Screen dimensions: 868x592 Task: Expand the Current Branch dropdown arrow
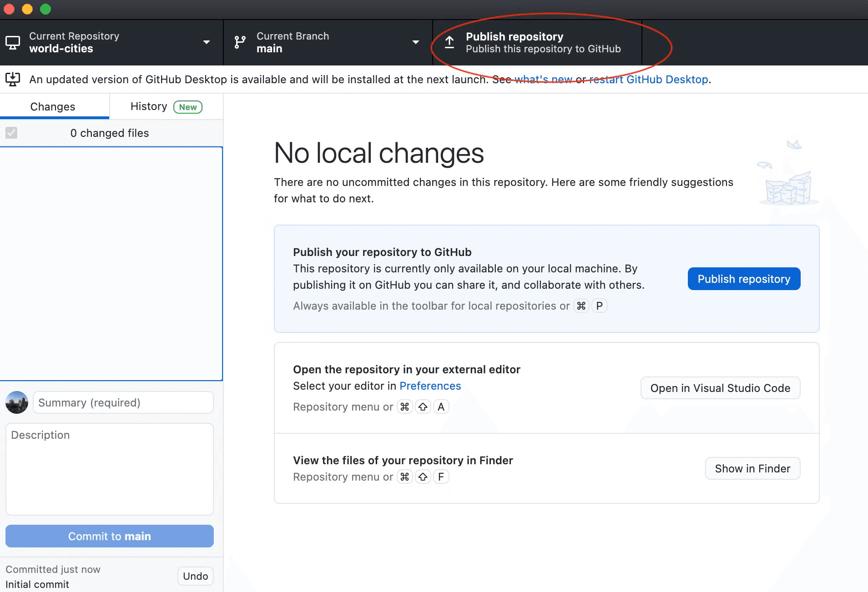415,42
